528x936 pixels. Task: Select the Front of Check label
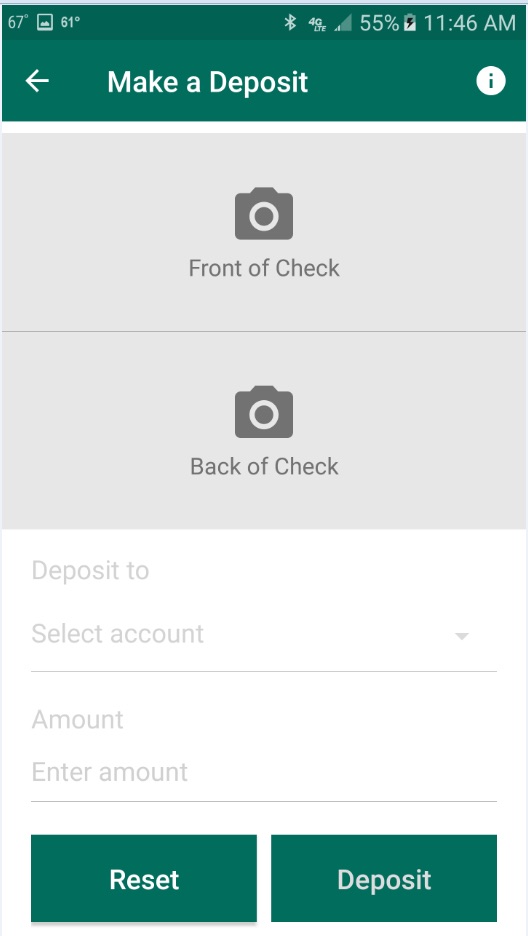click(x=264, y=268)
